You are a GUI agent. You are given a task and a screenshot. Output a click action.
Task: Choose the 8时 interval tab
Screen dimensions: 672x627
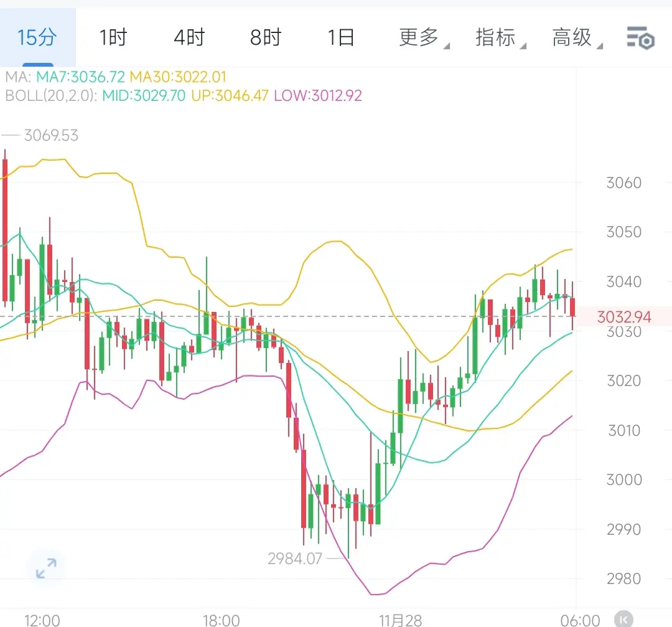point(266,39)
